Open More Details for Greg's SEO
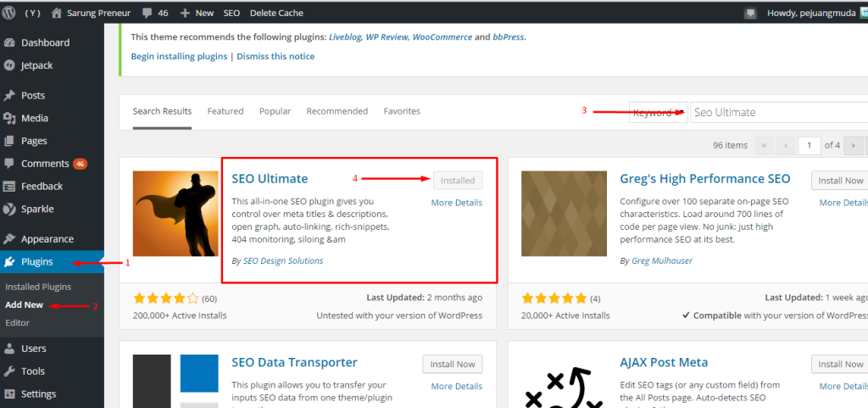The width and height of the screenshot is (868, 408). (843, 203)
